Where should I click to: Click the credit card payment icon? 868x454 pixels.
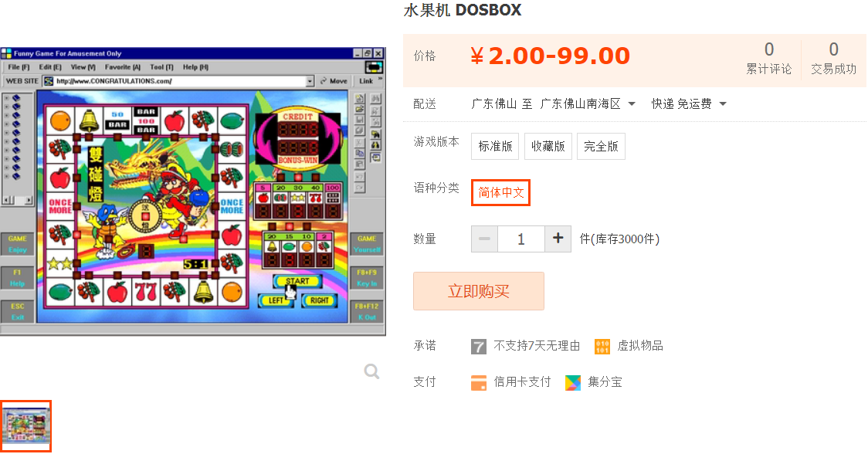click(x=479, y=382)
